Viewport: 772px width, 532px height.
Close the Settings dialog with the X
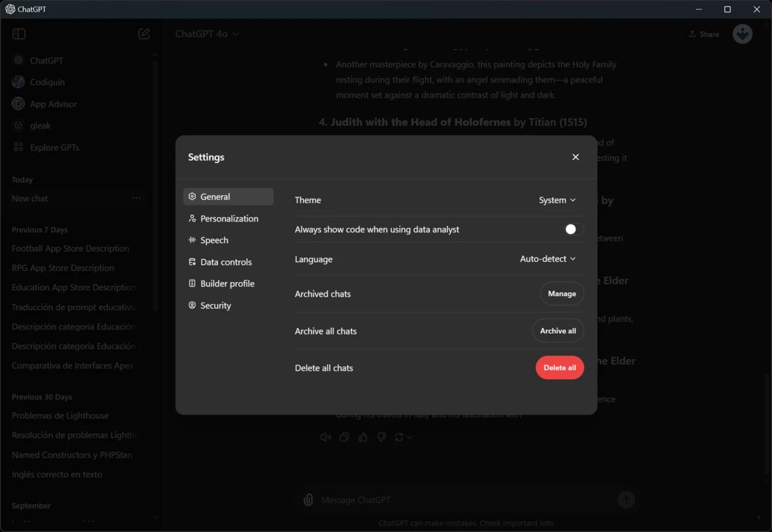click(x=575, y=157)
